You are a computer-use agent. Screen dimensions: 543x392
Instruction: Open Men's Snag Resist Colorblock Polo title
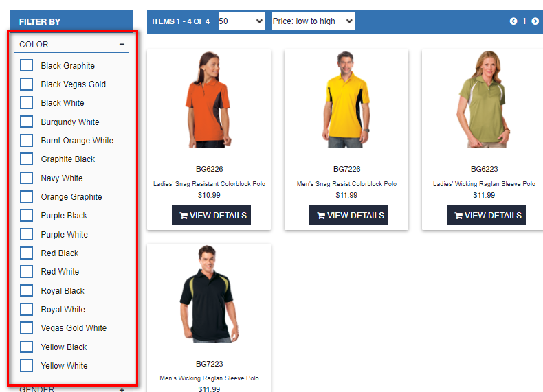click(346, 184)
